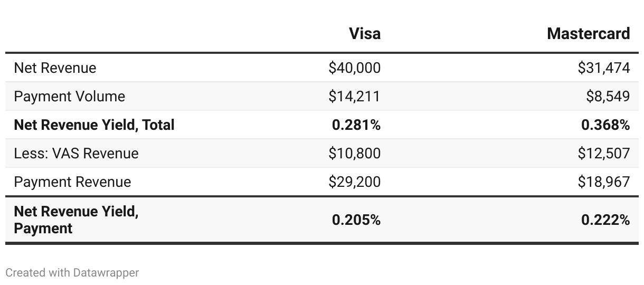Image resolution: width=644 pixels, height=285 pixels.
Task: Click the Visa column header
Action: click(x=365, y=34)
